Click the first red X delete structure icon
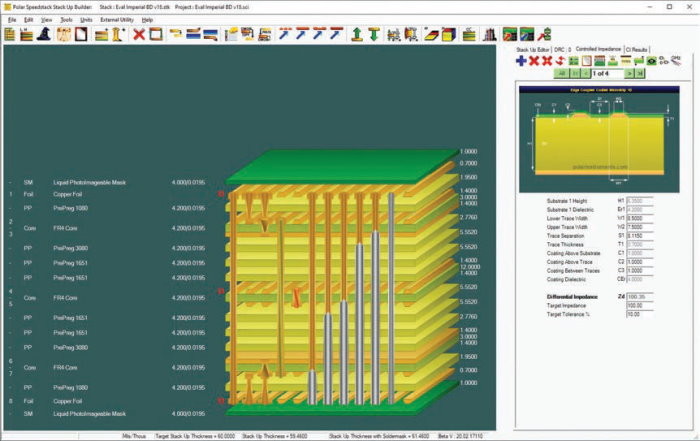The image size is (700, 441). (x=534, y=61)
